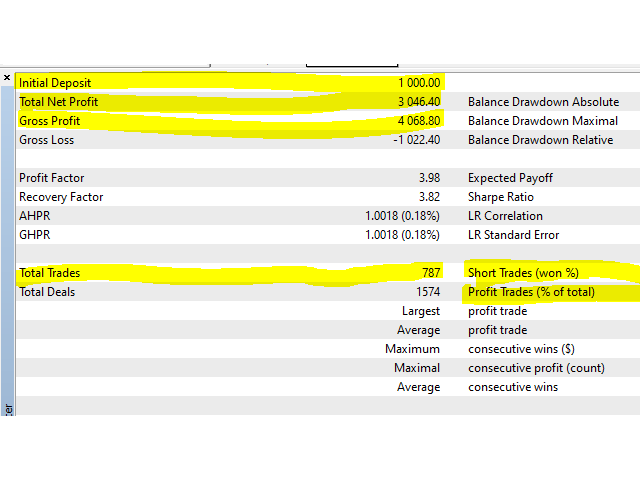Select the Profit Factor row label
Image resolution: width=640 pixels, height=480 pixels.
click(53, 178)
